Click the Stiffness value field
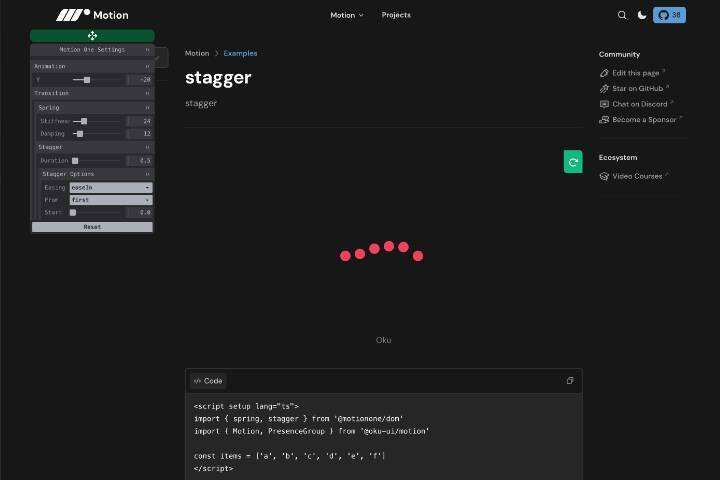The height and width of the screenshot is (480, 720). (141, 121)
